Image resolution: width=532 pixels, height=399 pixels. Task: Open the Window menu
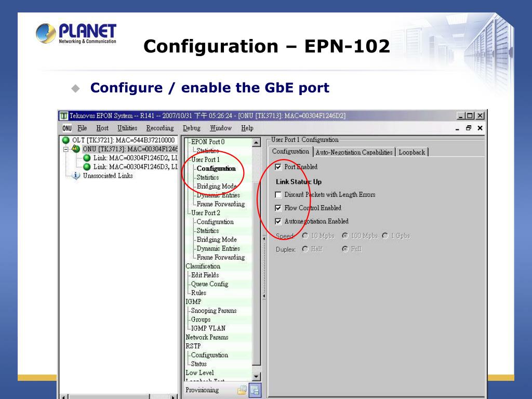220,128
